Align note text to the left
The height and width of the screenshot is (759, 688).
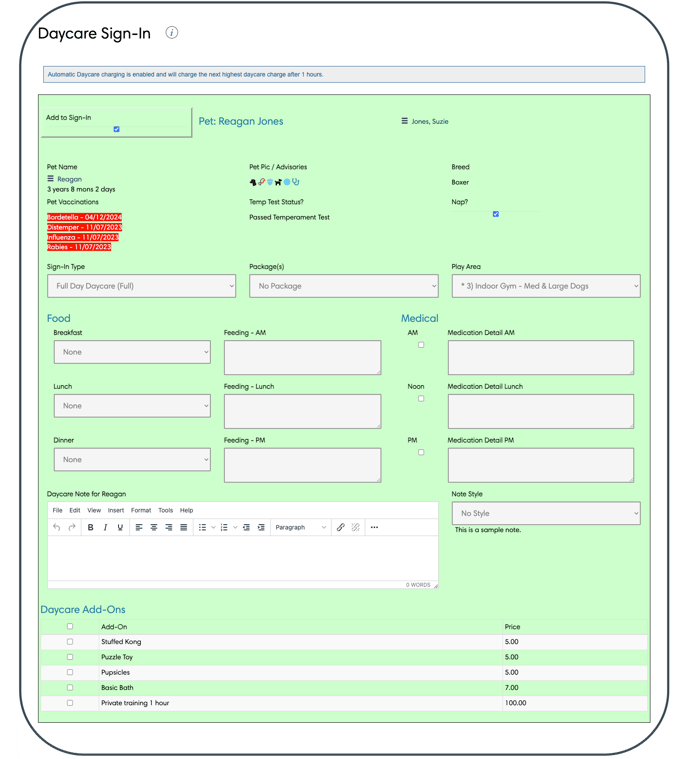[x=139, y=527]
